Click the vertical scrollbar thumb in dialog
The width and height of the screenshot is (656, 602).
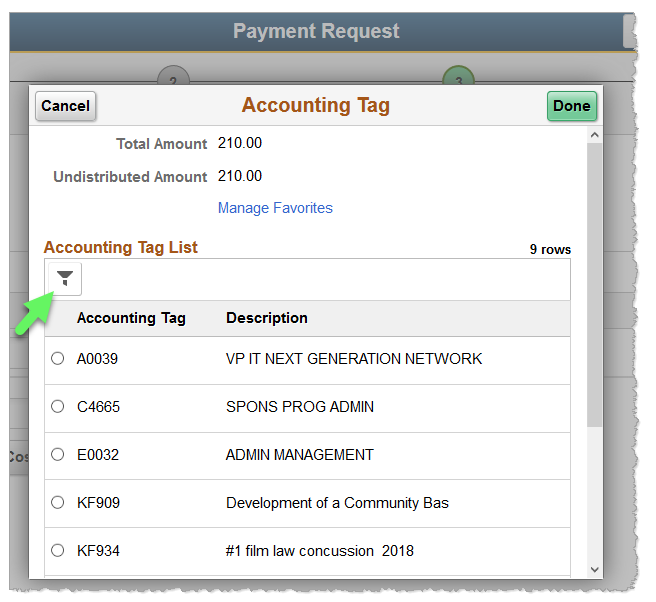[x=594, y=285]
